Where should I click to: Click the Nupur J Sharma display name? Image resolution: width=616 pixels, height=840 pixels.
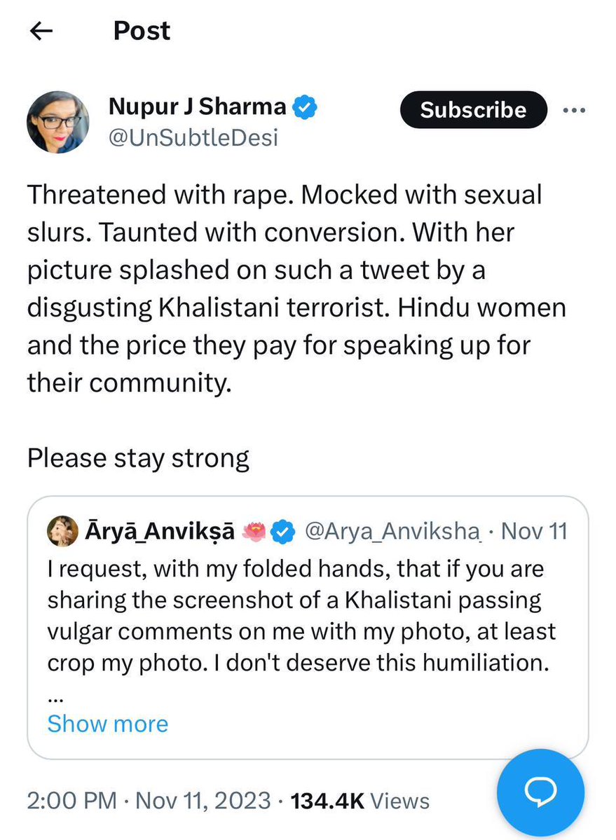[198, 107]
